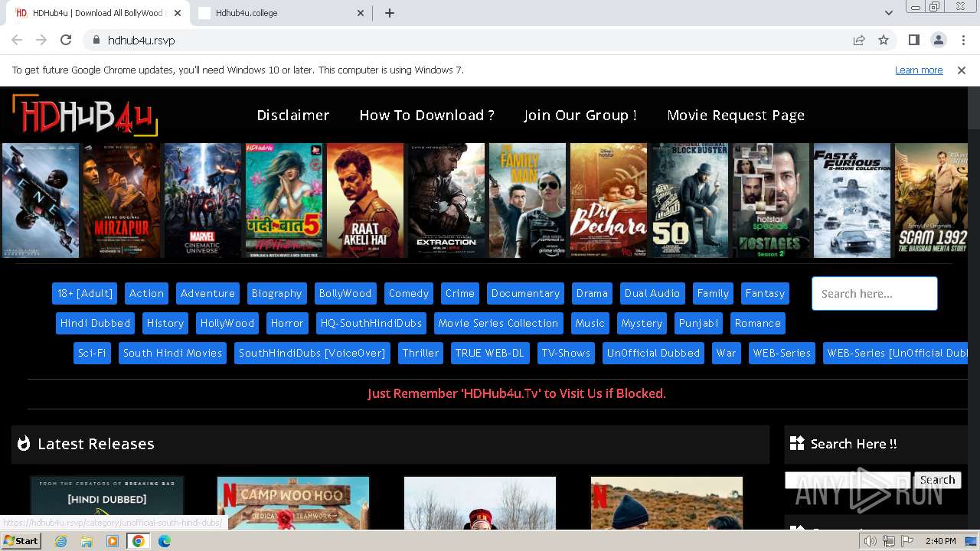Select the Sci-Fi category tag
The height and width of the screenshot is (551, 980).
92,353
